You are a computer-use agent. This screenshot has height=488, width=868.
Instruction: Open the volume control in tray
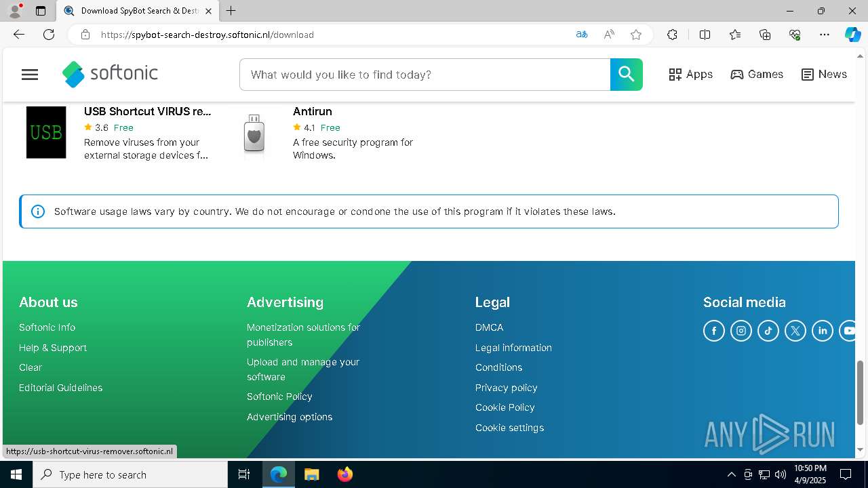781,474
